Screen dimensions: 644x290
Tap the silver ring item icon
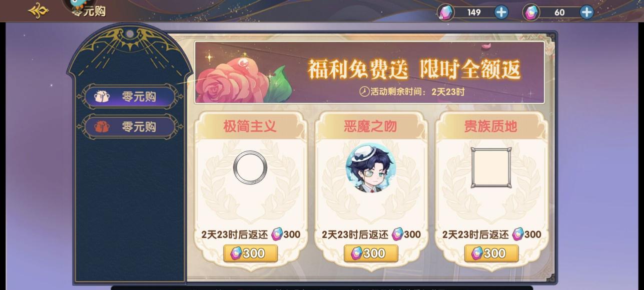pos(251,167)
